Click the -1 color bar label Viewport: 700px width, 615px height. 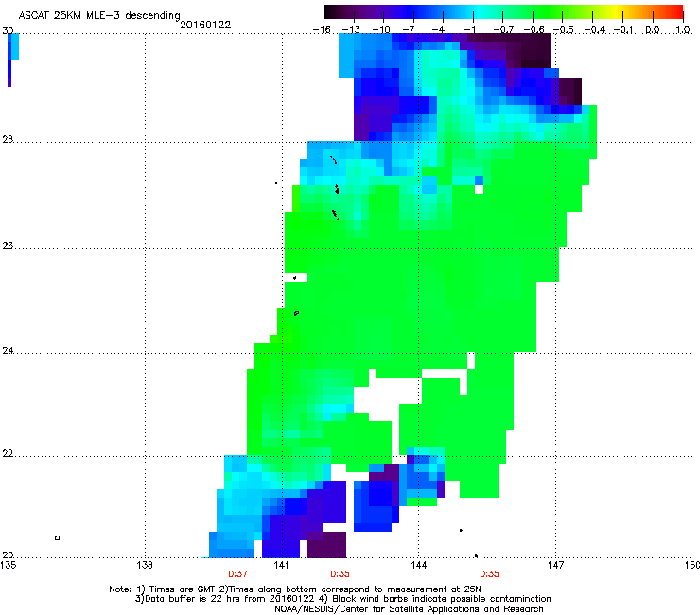coord(469,30)
